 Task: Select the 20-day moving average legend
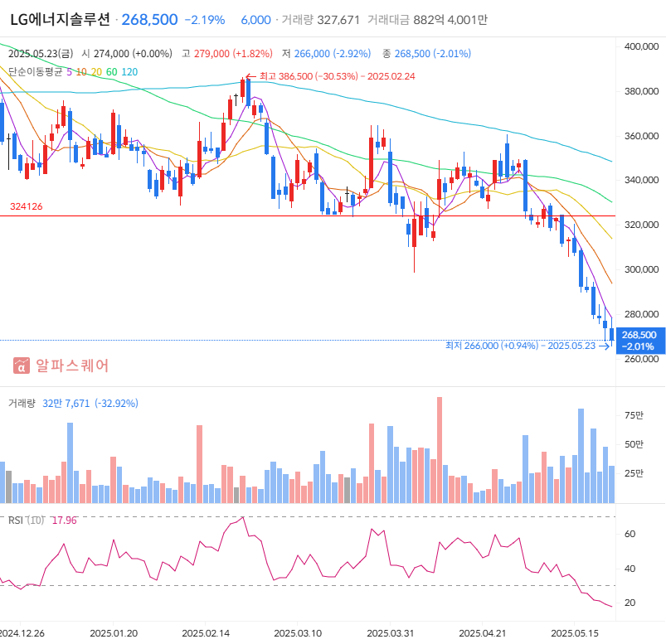96,72
